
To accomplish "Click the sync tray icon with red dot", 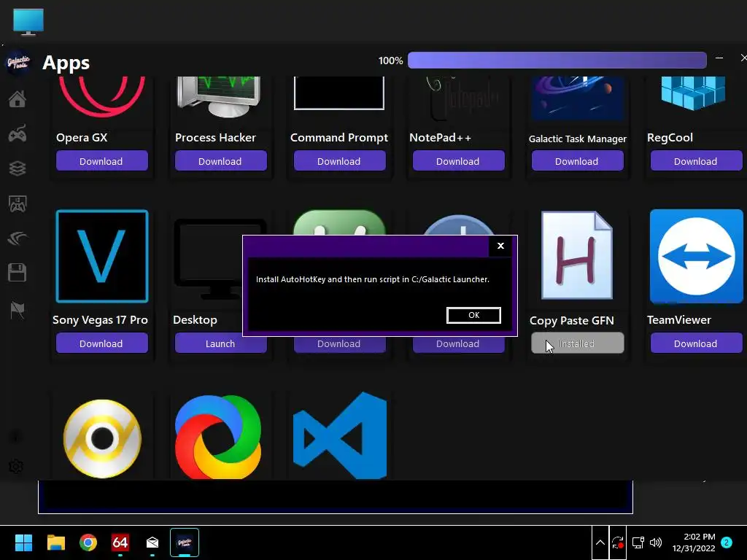I will (x=618, y=542).
